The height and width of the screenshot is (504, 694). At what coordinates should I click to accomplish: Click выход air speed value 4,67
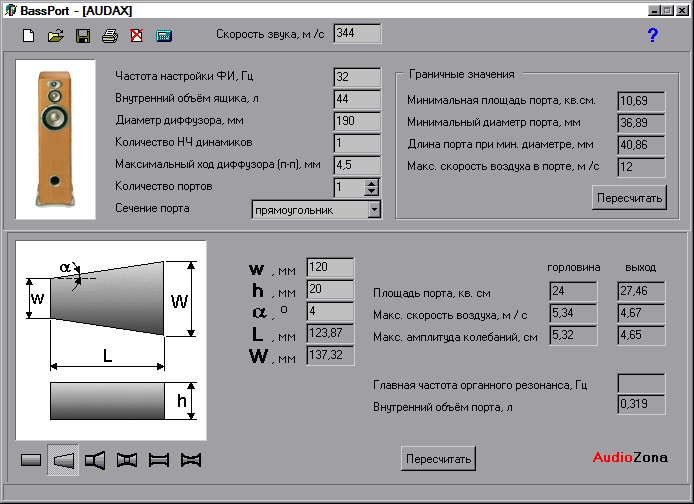(641, 313)
